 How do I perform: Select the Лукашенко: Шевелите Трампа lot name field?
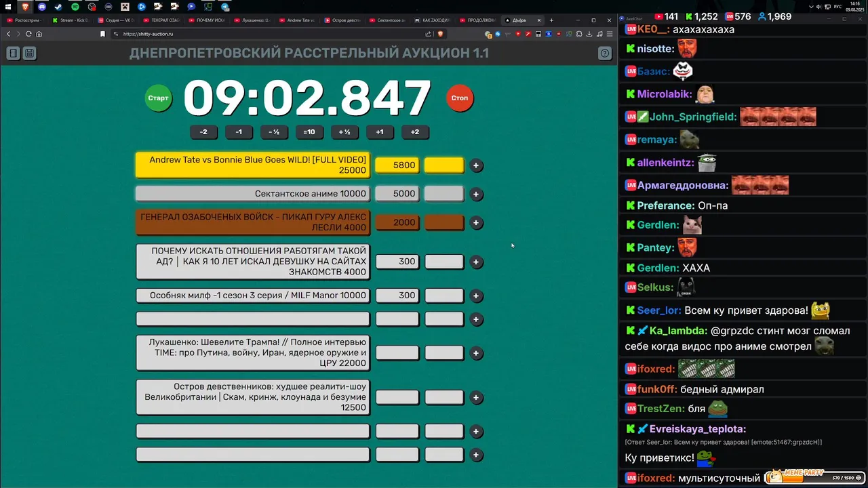tap(253, 353)
